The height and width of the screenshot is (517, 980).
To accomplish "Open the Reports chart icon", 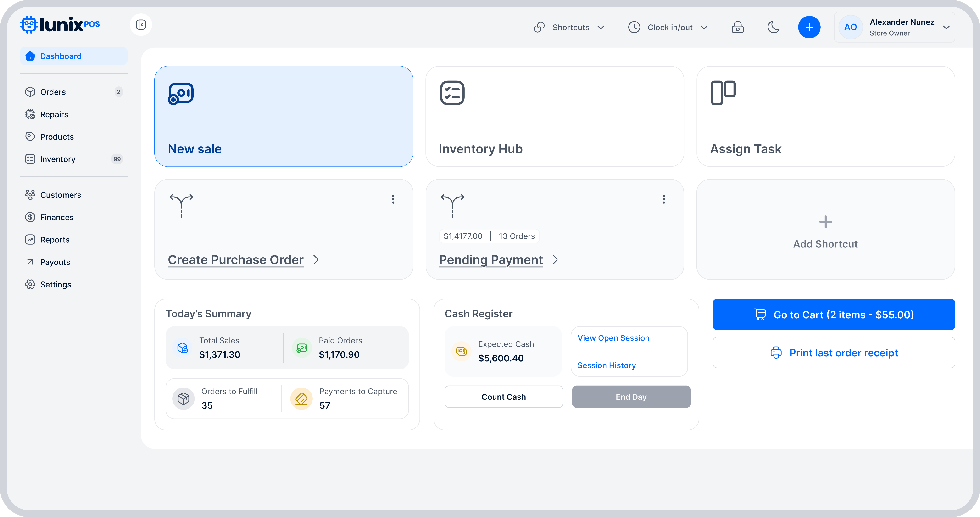I will [30, 239].
